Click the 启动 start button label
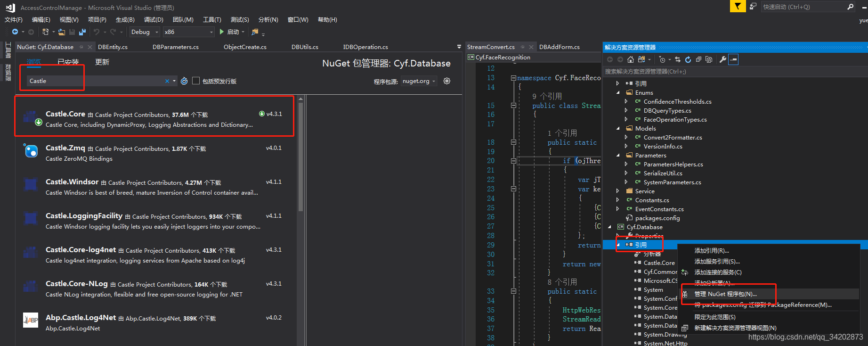Viewport: 868px width, 346px height. [233, 32]
